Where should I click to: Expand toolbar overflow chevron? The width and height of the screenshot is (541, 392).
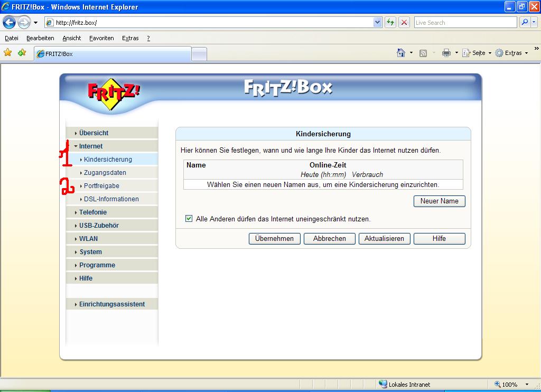coord(536,49)
